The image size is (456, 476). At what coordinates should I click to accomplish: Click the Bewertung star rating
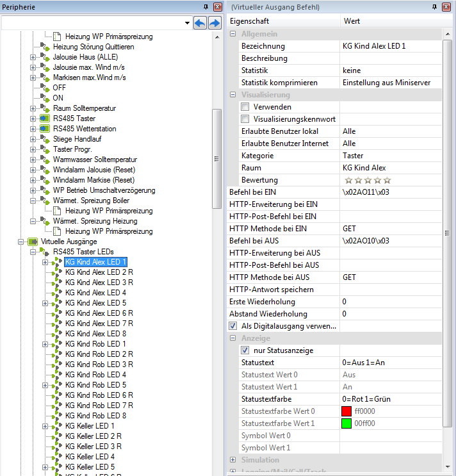pyautogui.click(x=368, y=181)
